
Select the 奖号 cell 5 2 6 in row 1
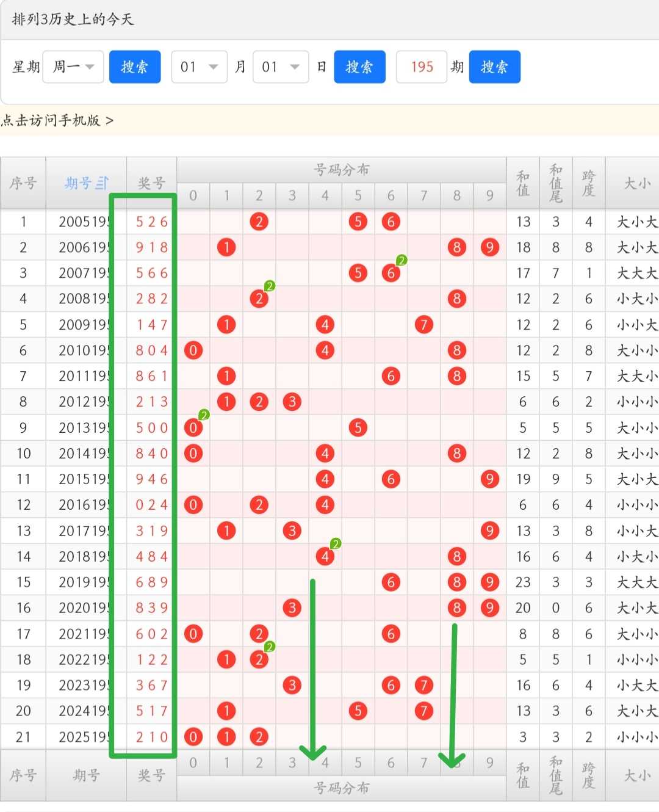tap(151, 222)
